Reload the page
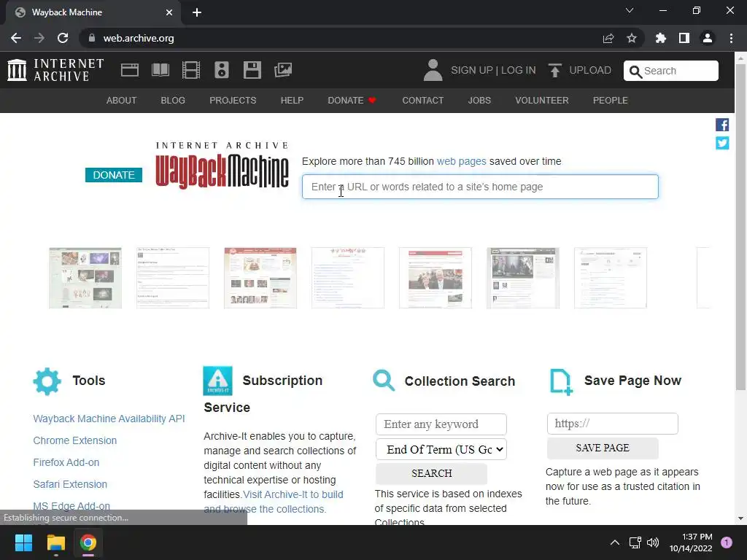This screenshot has width=747, height=560. pos(63,38)
